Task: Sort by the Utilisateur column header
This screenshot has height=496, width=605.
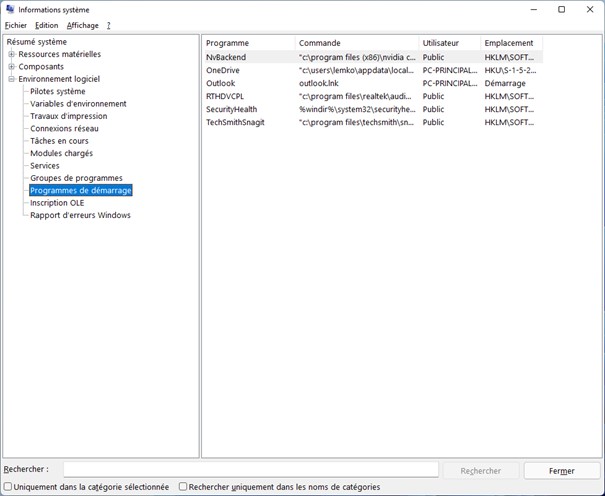Action: pos(450,43)
